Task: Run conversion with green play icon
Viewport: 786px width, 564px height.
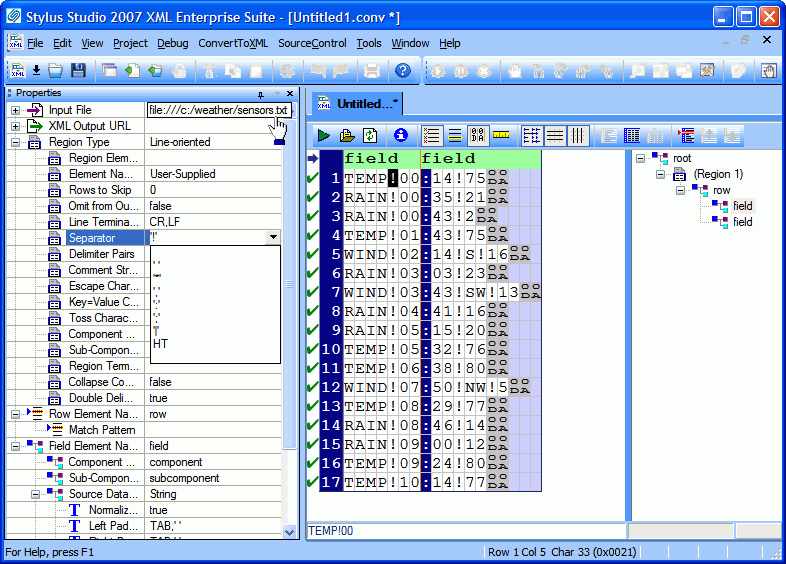Action: point(324,135)
